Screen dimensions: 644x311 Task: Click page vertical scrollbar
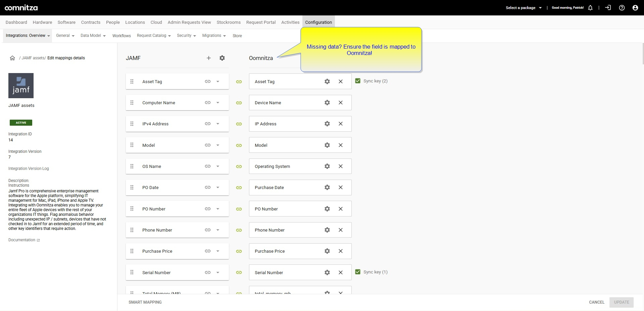click(643, 54)
